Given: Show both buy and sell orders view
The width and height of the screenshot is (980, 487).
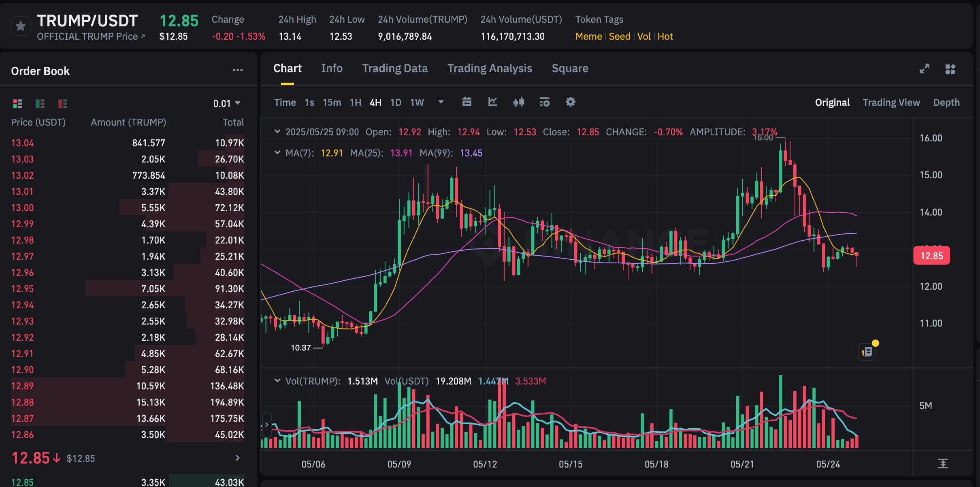Looking at the screenshot, I should pyautogui.click(x=17, y=104).
